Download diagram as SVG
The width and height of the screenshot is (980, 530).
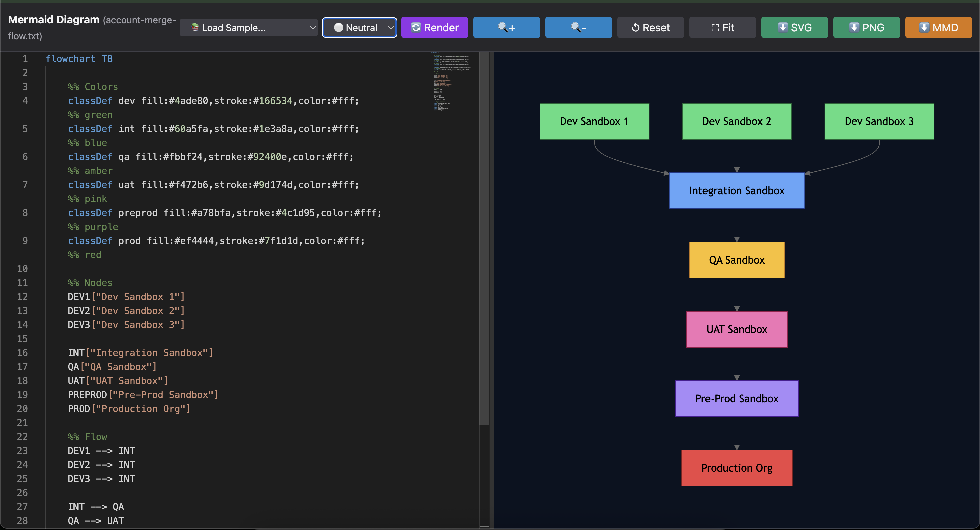794,27
